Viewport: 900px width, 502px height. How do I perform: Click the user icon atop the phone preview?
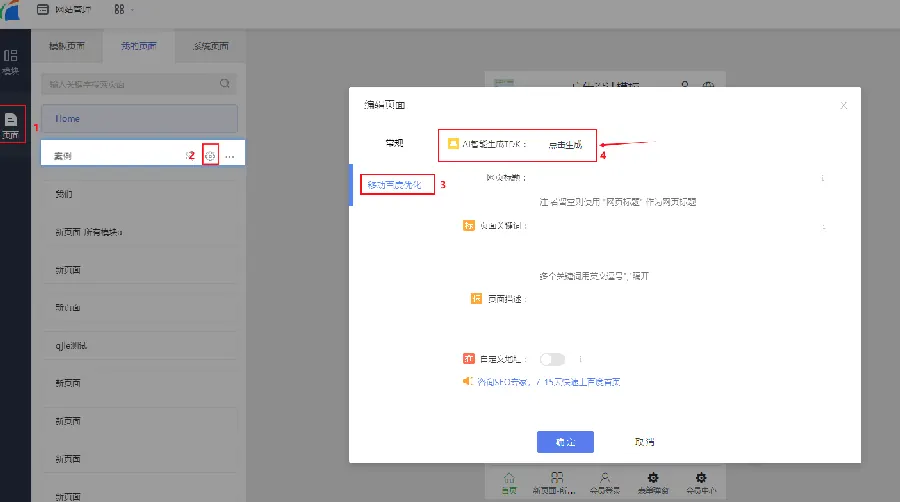coord(685,85)
